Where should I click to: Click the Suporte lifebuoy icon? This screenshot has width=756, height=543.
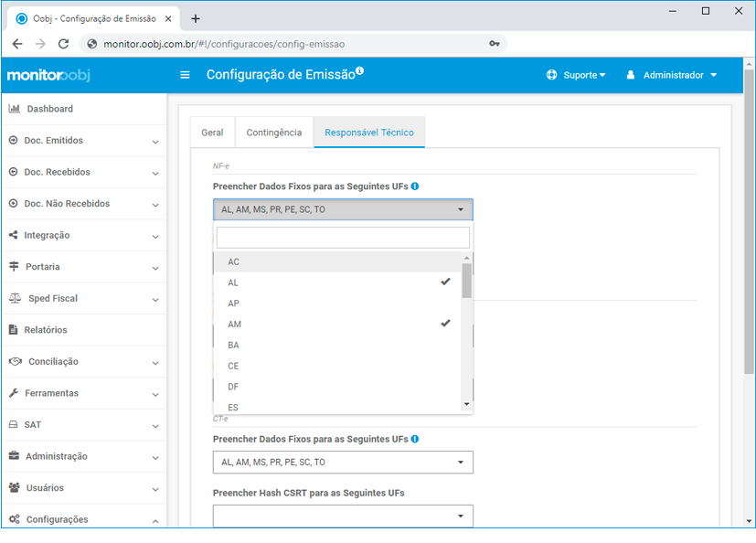(x=551, y=75)
